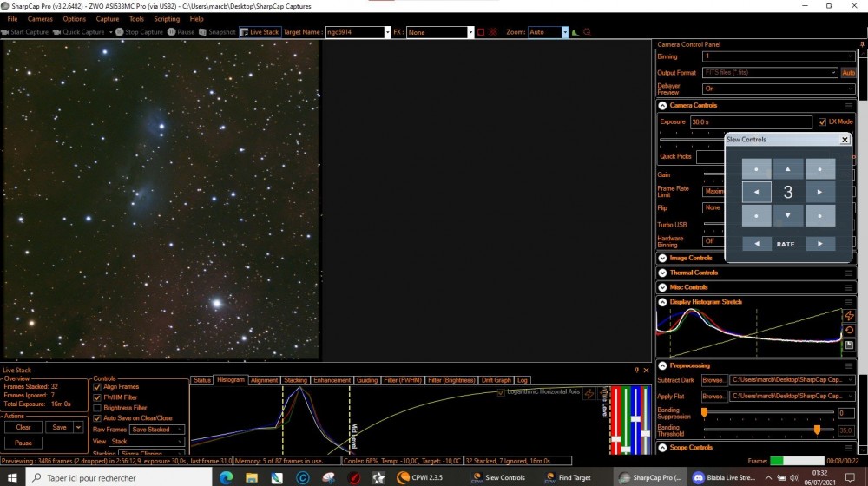Open the Debayer Preview dropdown

click(x=779, y=89)
